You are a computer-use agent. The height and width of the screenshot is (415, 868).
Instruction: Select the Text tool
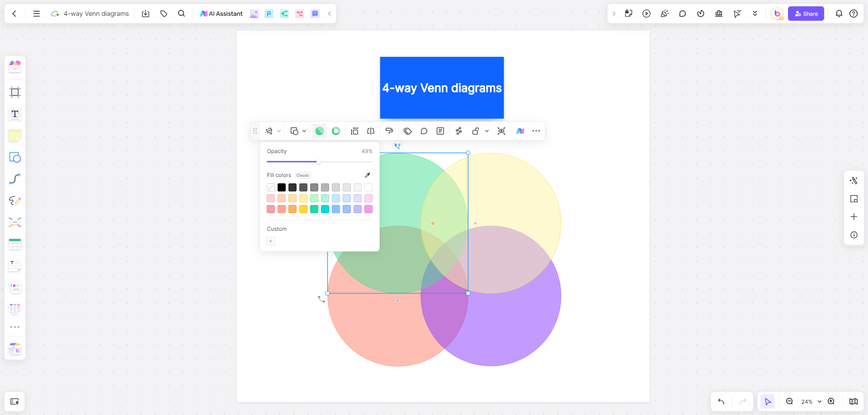click(15, 114)
